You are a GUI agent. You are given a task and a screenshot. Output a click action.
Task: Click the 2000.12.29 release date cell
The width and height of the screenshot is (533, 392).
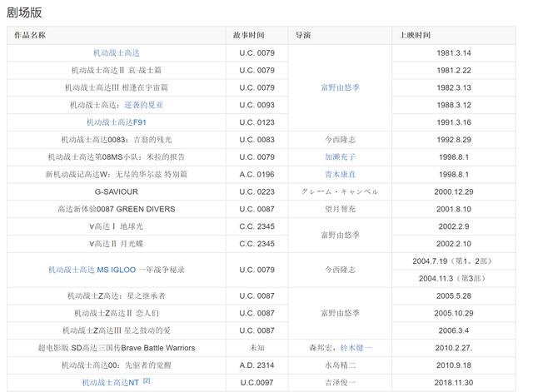click(x=454, y=191)
